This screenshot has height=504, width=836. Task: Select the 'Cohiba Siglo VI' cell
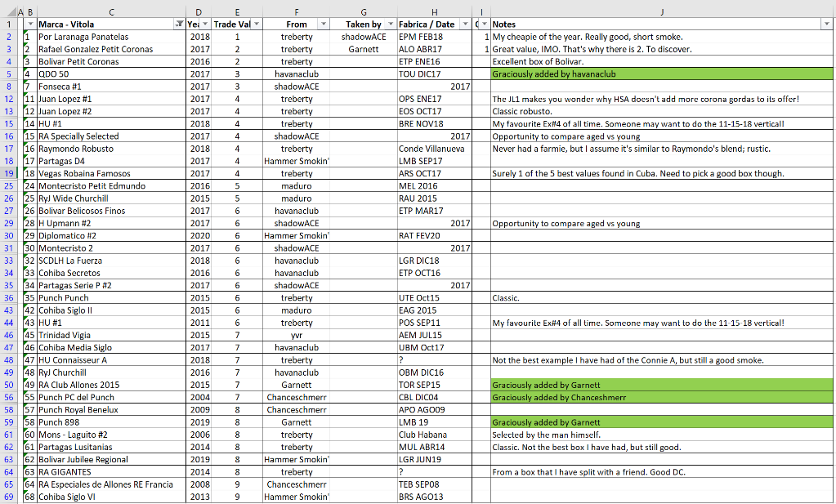pyautogui.click(x=111, y=497)
